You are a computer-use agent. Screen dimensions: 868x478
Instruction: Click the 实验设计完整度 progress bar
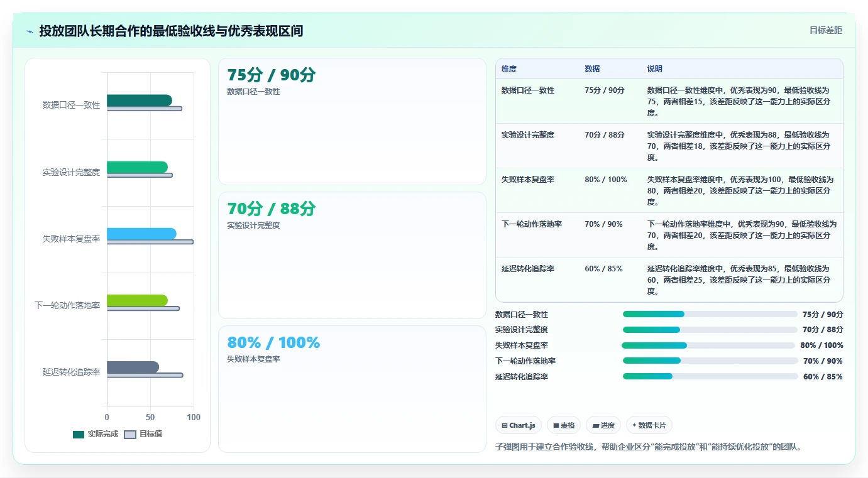point(710,330)
